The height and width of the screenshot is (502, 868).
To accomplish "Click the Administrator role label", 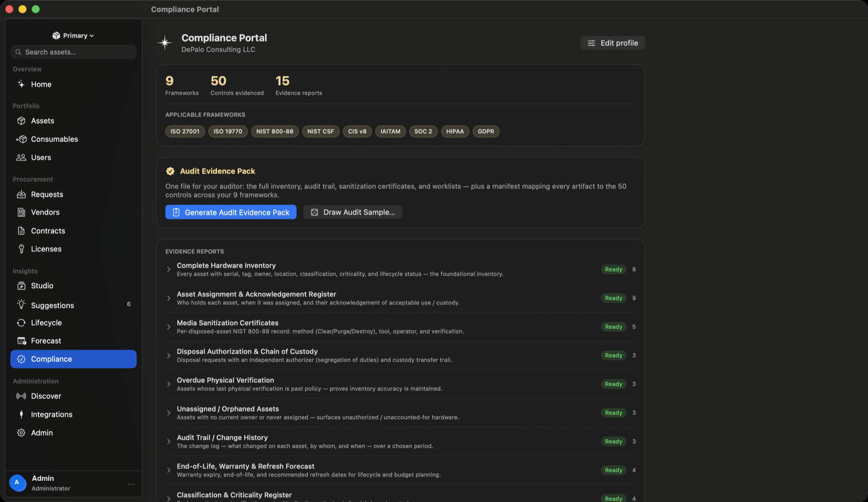I will coord(51,488).
